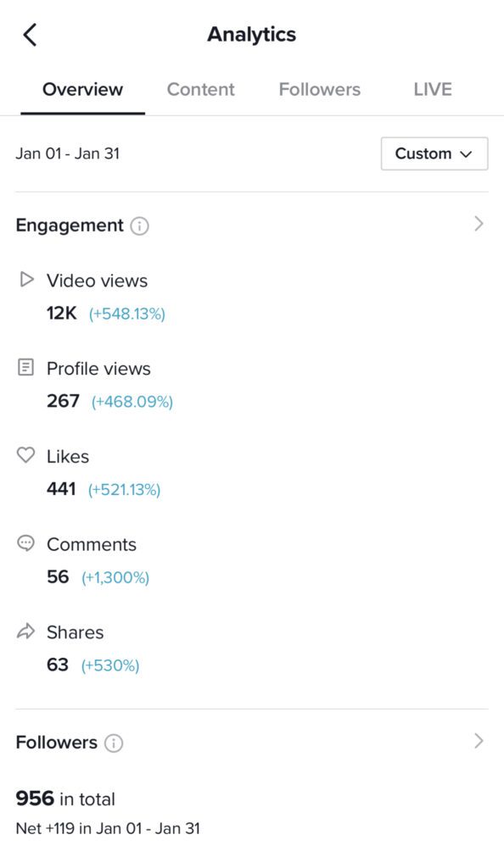Select the Overview tab

tap(82, 89)
